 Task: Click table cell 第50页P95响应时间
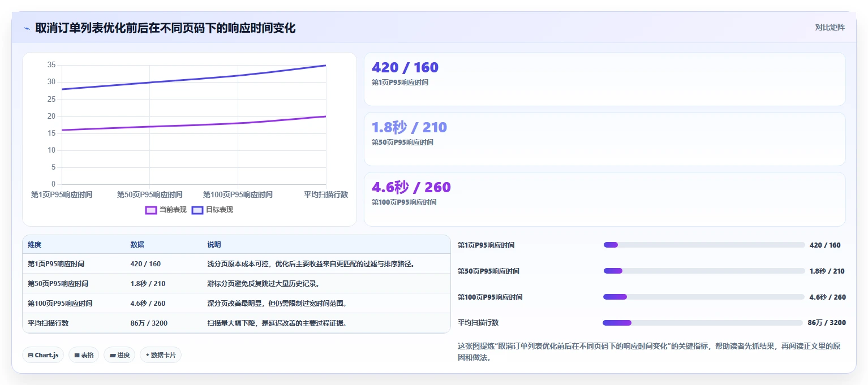(x=58, y=284)
